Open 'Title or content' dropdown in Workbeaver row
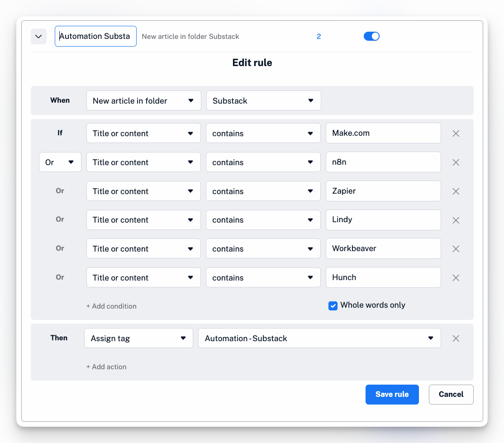 [x=144, y=248]
